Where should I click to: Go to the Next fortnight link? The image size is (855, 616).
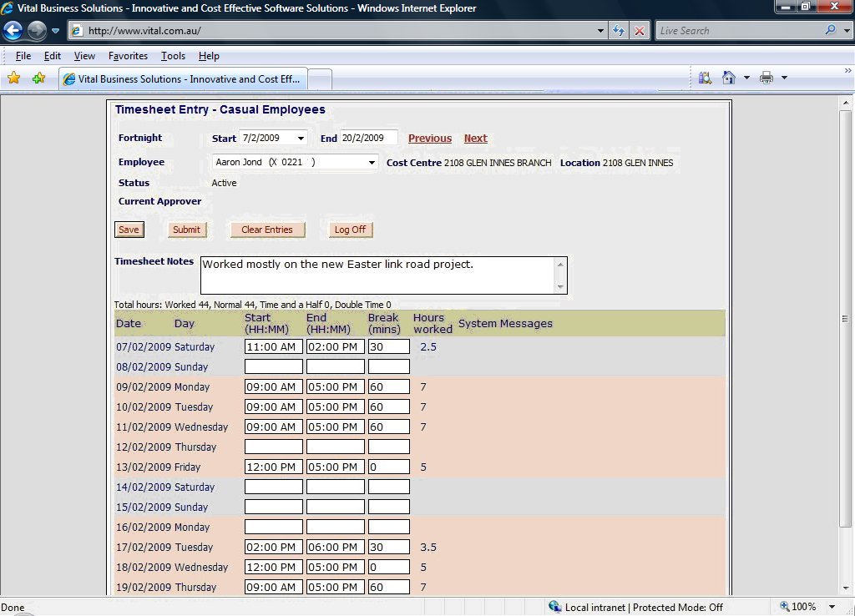(x=475, y=139)
